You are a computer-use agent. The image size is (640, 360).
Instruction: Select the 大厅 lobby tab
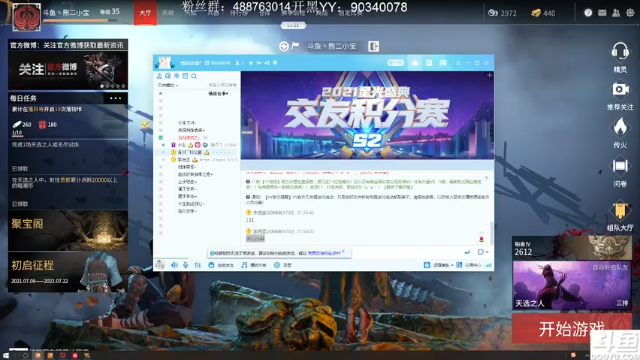click(x=145, y=13)
